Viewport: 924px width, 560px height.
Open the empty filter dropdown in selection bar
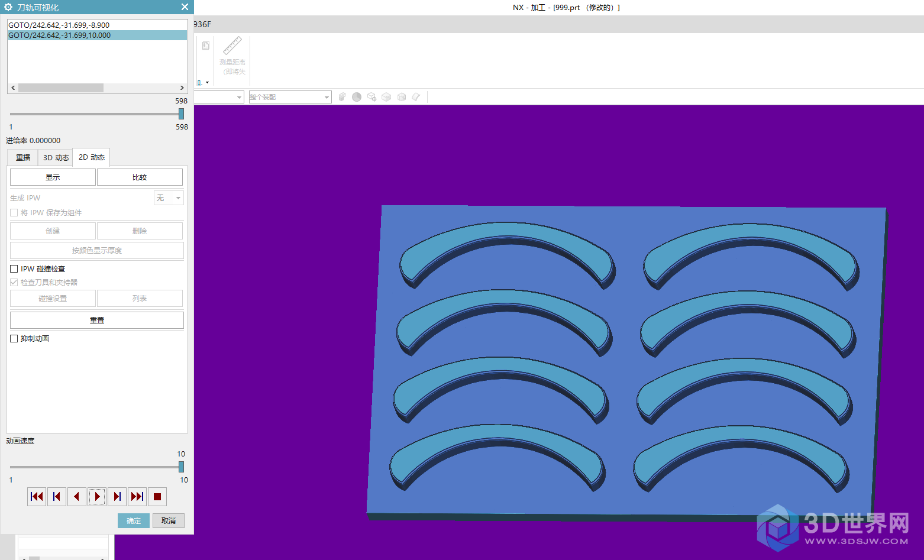pos(219,97)
